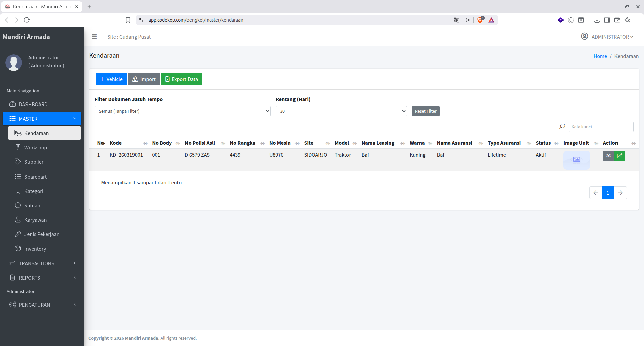Open Filter Dokumen Jatuh Tempo dropdown
The width and height of the screenshot is (644, 346).
point(182,111)
